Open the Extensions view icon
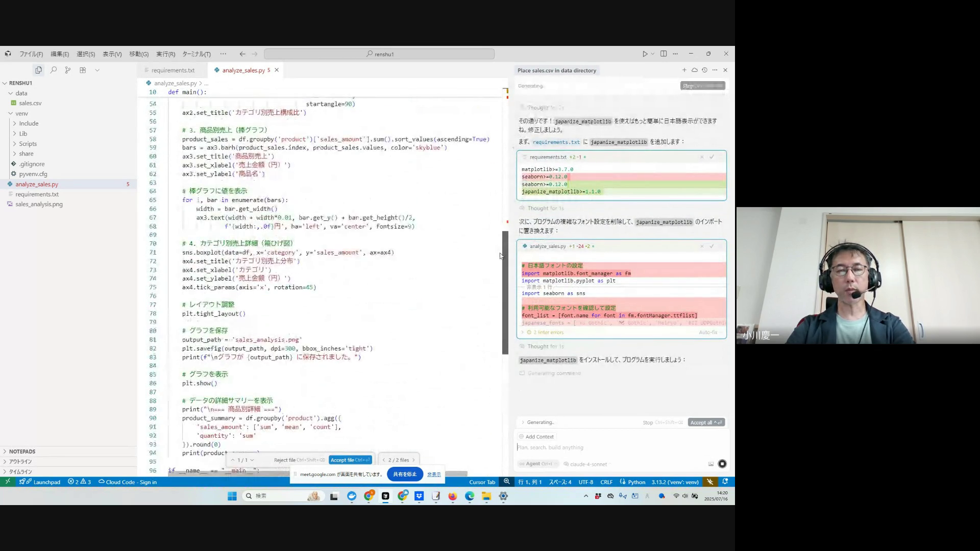This screenshot has width=980, height=551. (83, 70)
